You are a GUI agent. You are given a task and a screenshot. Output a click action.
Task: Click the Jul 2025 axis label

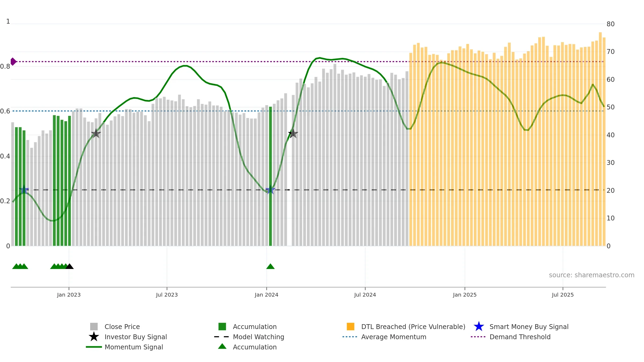563,295
